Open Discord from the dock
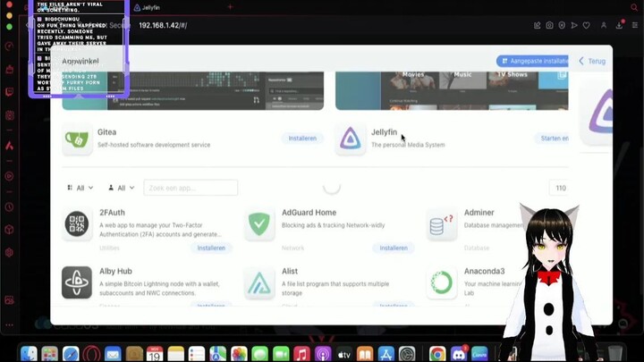The height and width of the screenshot is (362, 644). click(458, 353)
